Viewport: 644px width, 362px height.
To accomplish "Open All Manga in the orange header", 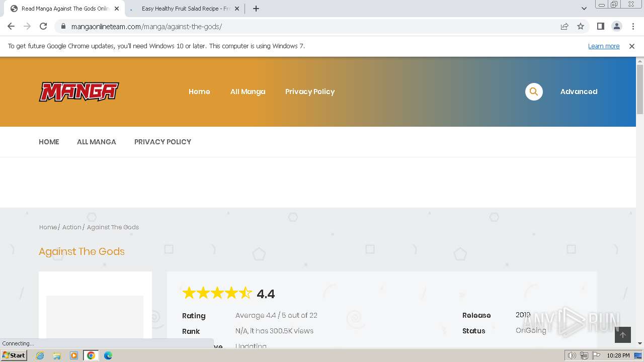I will point(248,92).
